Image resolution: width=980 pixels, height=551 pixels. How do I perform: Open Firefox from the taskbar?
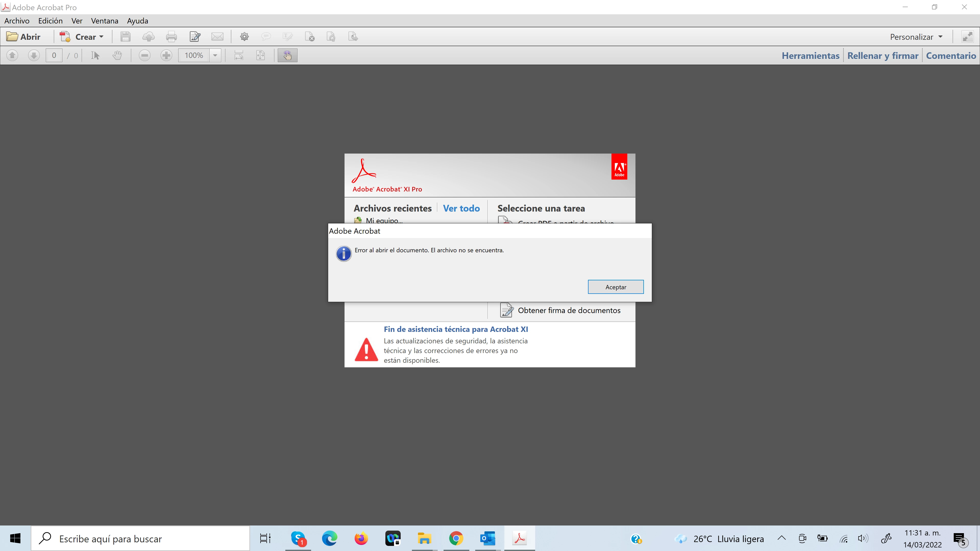tap(361, 539)
